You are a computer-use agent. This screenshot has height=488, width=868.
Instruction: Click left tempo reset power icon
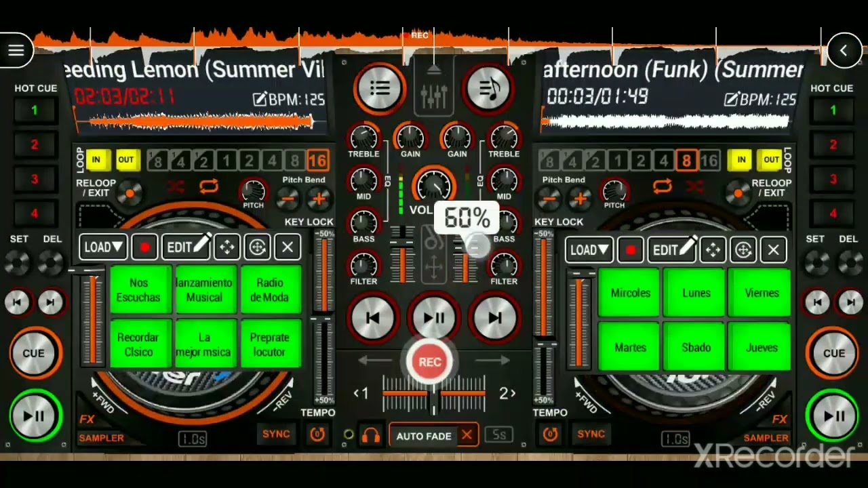[x=317, y=434]
